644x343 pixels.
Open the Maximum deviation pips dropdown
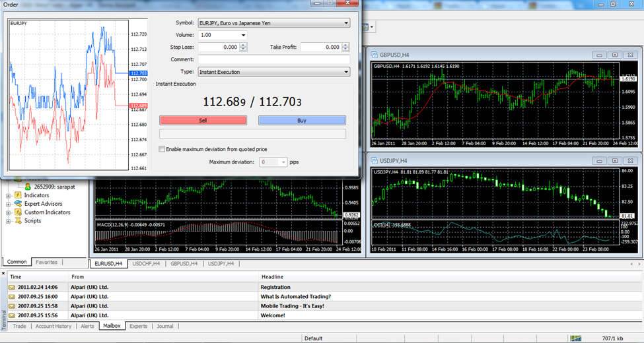[x=283, y=162]
